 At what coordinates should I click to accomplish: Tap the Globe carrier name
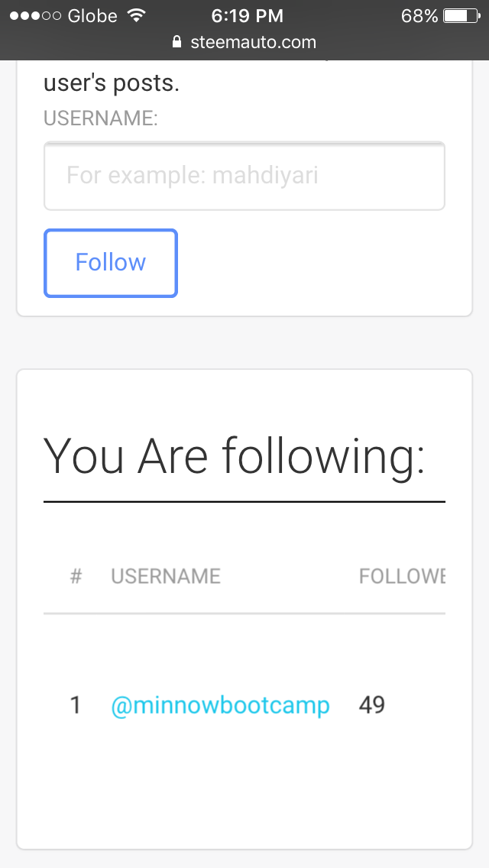point(92,15)
